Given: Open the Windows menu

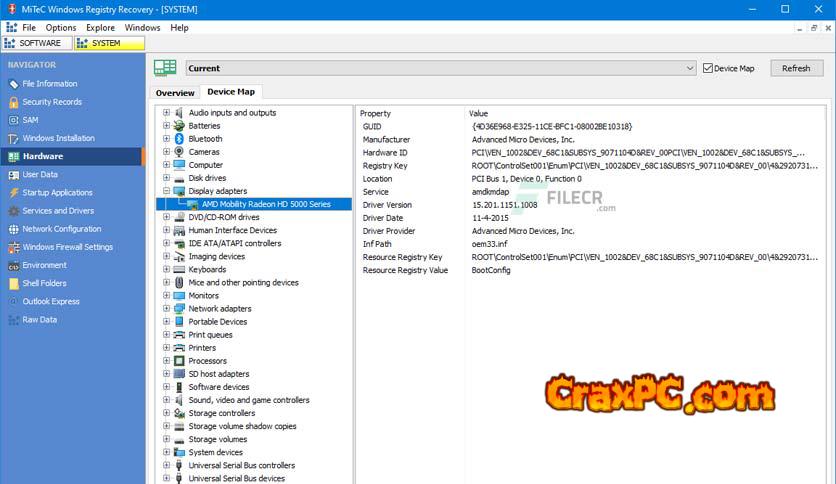Looking at the screenshot, I should coord(142,28).
